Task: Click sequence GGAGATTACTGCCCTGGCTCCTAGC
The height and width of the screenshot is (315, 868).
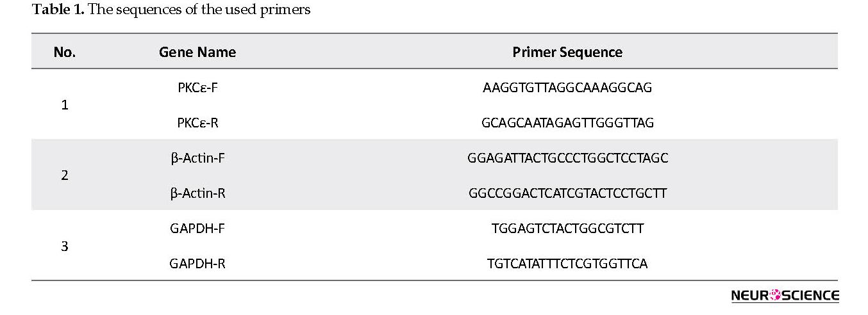Action: click(x=568, y=158)
